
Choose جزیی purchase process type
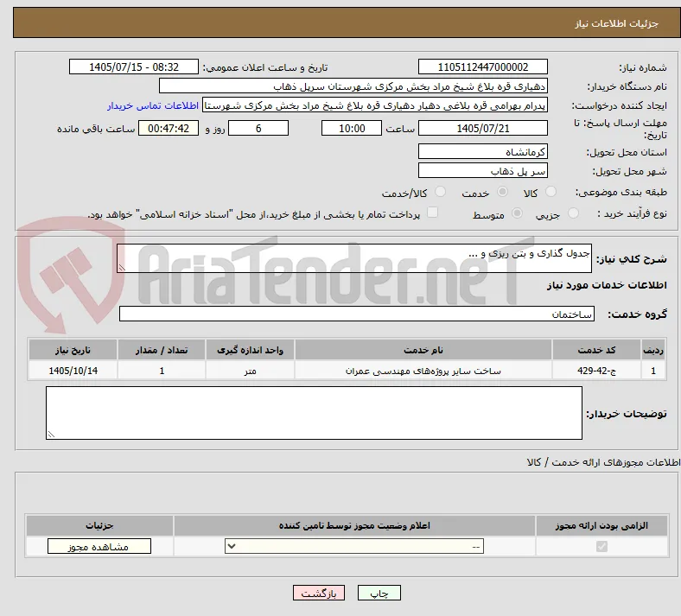click(573, 213)
